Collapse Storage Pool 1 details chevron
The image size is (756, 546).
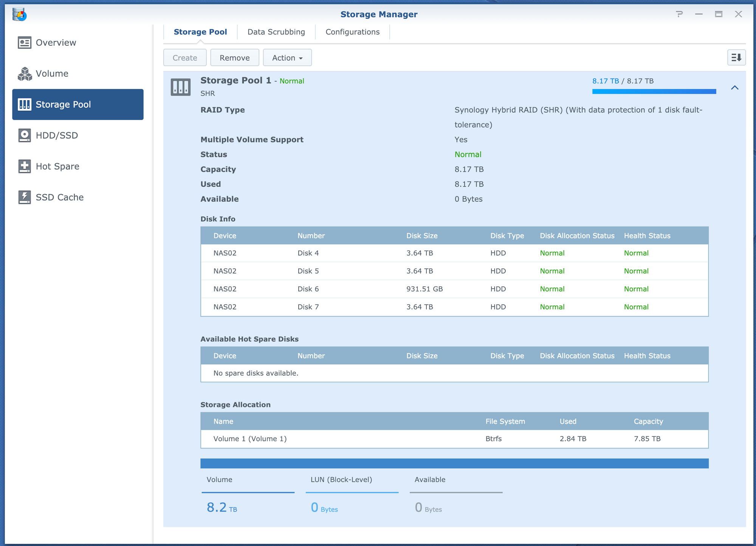[735, 88]
